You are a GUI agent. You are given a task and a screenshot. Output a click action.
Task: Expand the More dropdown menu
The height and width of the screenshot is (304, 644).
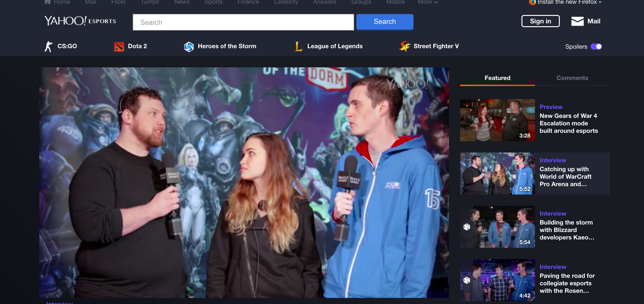click(427, 2)
